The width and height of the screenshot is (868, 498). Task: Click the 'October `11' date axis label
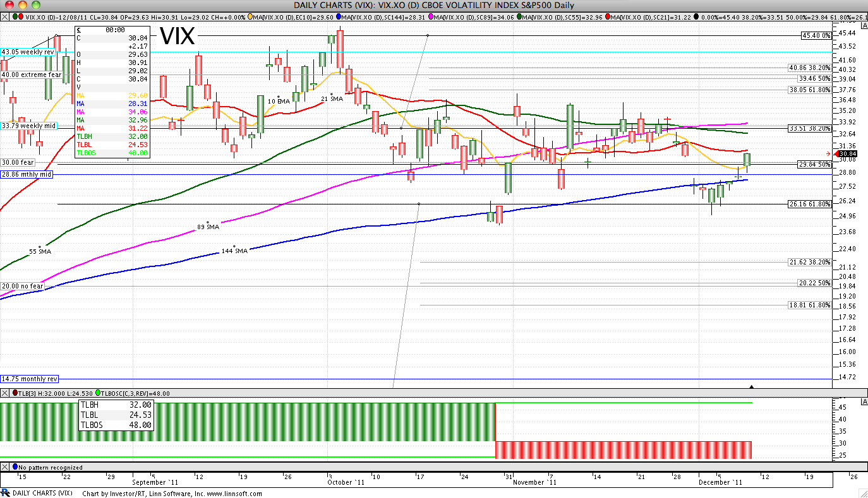pyautogui.click(x=346, y=482)
